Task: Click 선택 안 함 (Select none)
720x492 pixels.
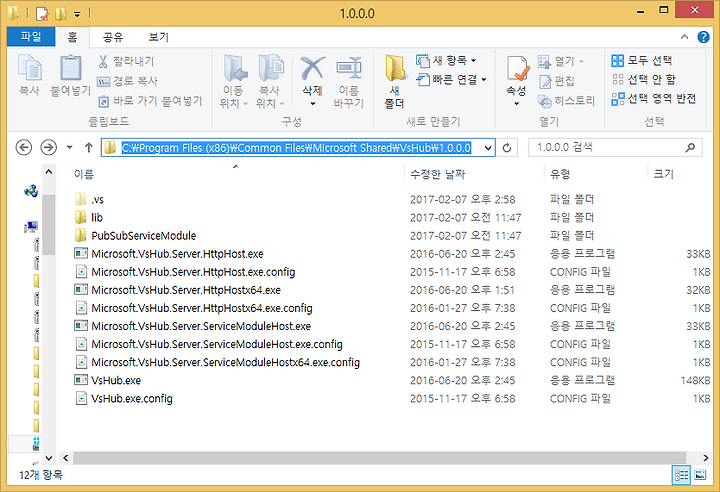Action: point(643,79)
